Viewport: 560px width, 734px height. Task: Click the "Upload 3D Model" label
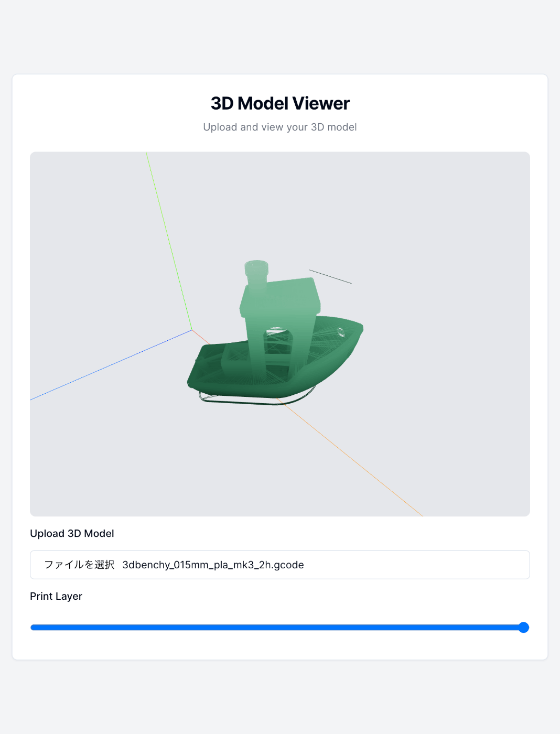click(72, 533)
